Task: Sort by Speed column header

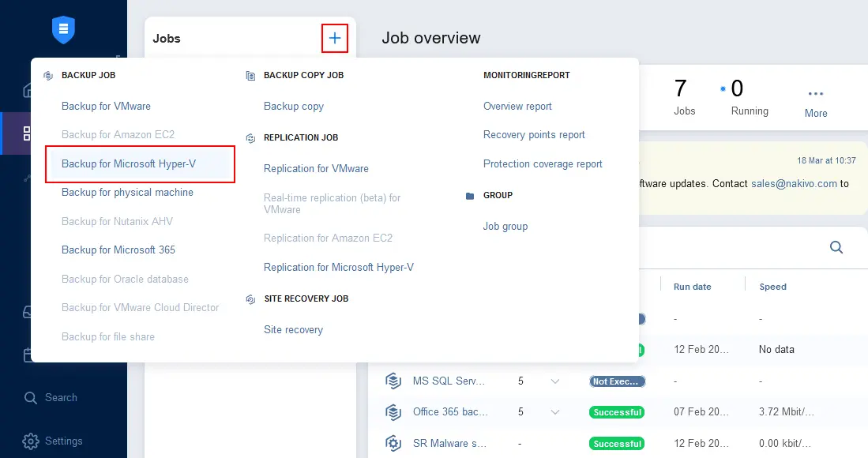Action: coord(772,287)
